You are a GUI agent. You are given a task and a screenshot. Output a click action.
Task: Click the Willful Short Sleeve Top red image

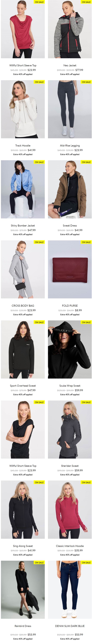tap(23, 29)
